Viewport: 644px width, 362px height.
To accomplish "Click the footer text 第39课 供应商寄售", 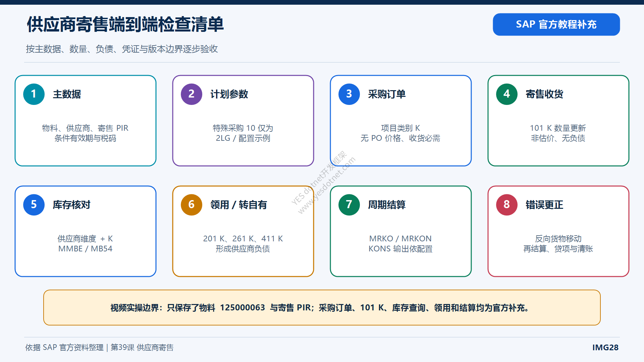I will tap(142, 348).
